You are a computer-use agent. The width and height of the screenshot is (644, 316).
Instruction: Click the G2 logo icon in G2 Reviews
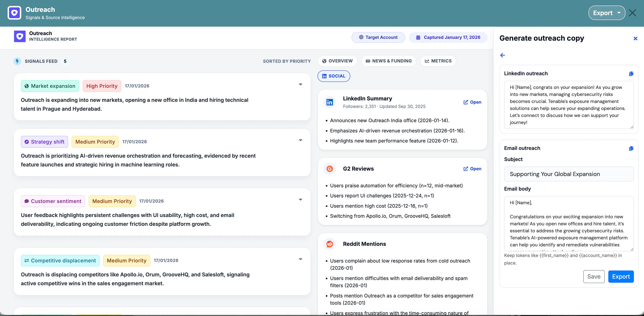pyautogui.click(x=330, y=169)
